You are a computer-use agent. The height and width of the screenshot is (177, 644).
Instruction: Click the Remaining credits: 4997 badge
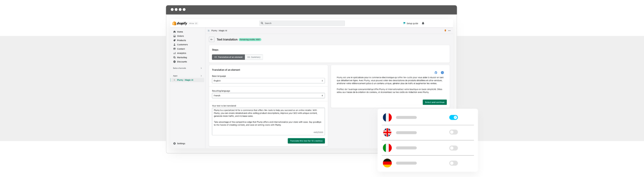(x=250, y=40)
